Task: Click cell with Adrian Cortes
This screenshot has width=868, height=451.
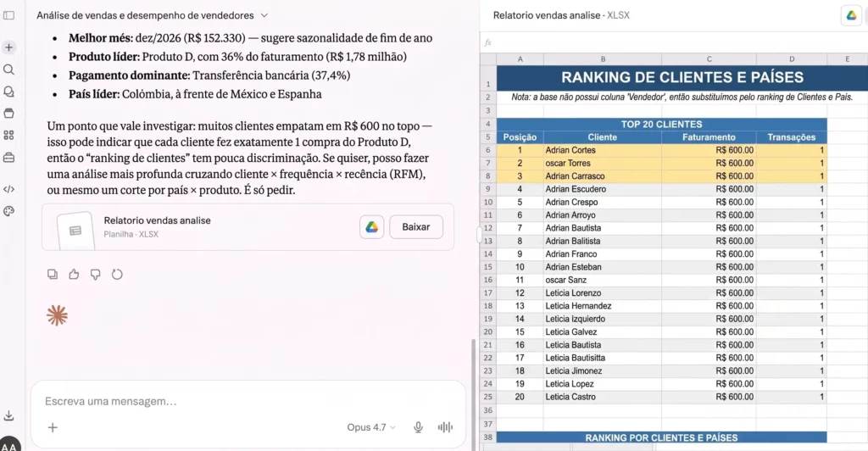Action: tap(603, 150)
